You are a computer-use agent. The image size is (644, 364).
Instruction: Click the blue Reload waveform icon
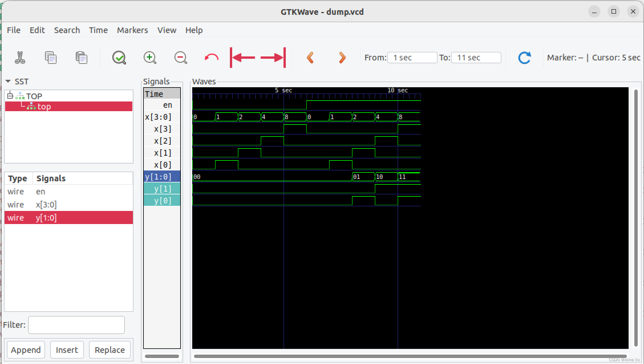pyautogui.click(x=524, y=58)
